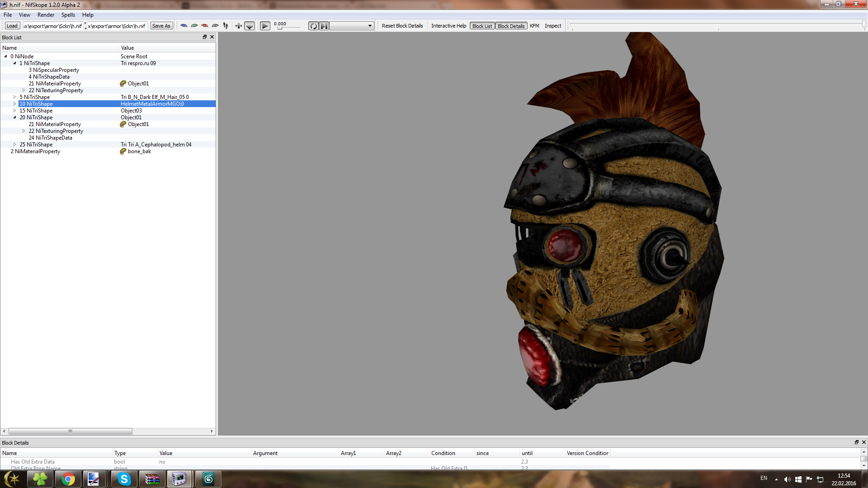Open WinRAR from taskbar
This screenshot has height=488, width=868.
[x=152, y=479]
